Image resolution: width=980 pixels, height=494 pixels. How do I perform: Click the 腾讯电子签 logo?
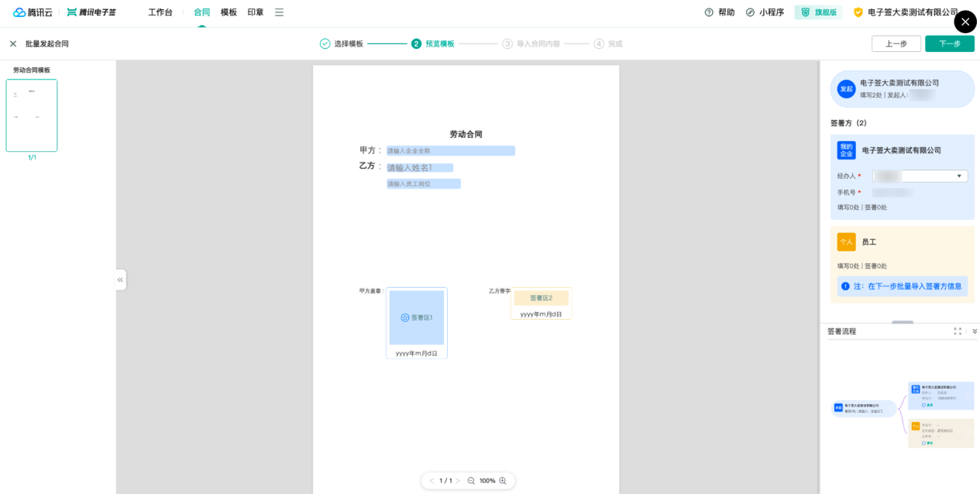pyautogui.click(x=91, y=12)
